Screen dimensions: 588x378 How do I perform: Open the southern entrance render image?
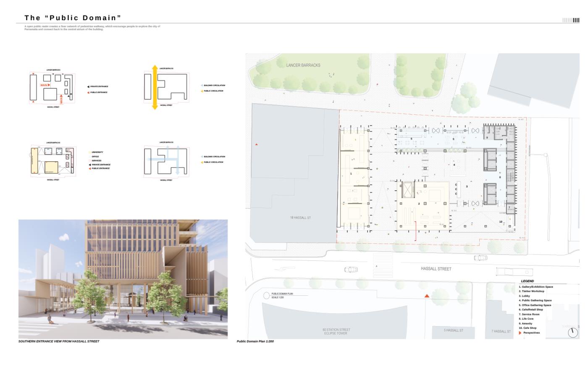tap(123, 279)
